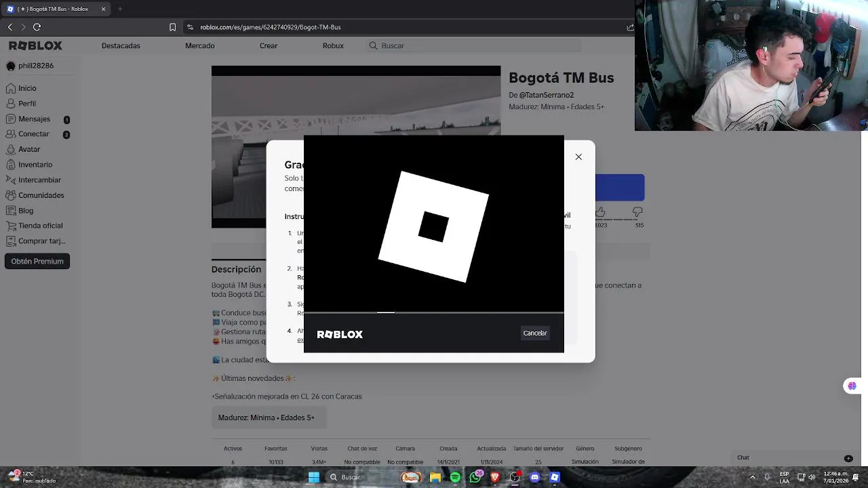Open volume control in system tray
Image resolution: width=868 pixels, height=488 pixels.
point(812,477)
